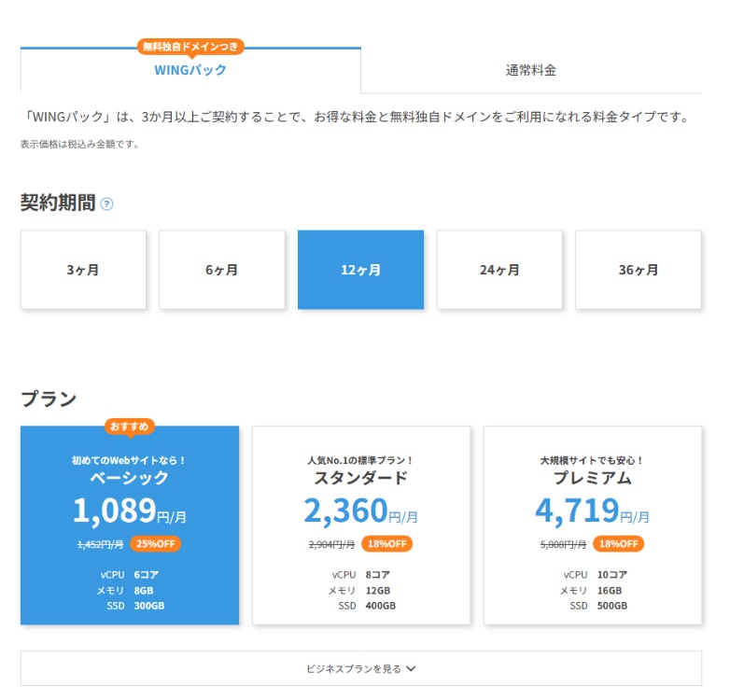Image resolution: width=730 pixels, height=700 pixels.
Task: Switch to the WINGパック tab
Action: pos(190,70)
